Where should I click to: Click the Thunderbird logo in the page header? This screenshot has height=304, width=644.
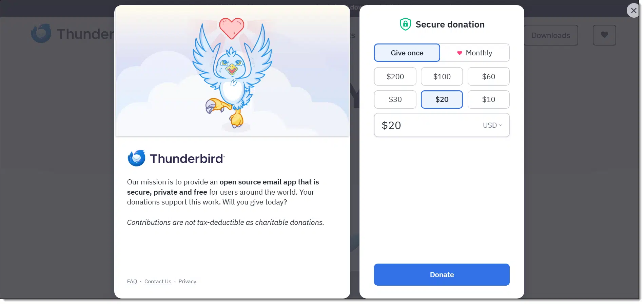[x=41, y=33]
